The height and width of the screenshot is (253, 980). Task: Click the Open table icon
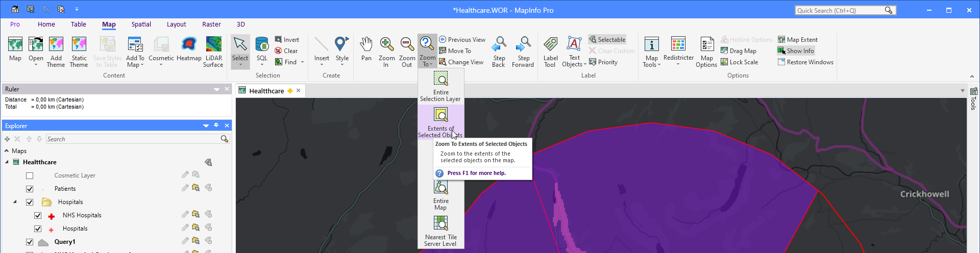(x=36, y=45)
